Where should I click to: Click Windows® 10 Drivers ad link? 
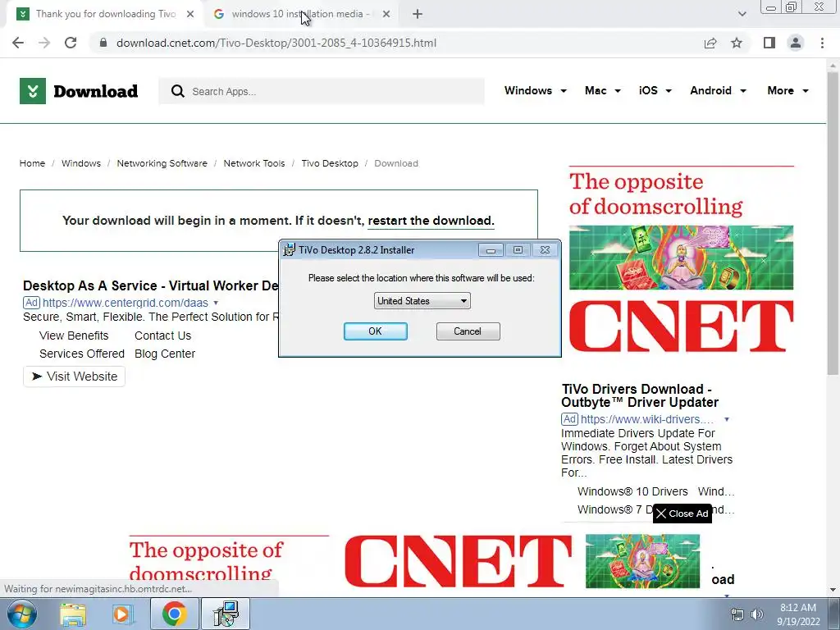632,491
